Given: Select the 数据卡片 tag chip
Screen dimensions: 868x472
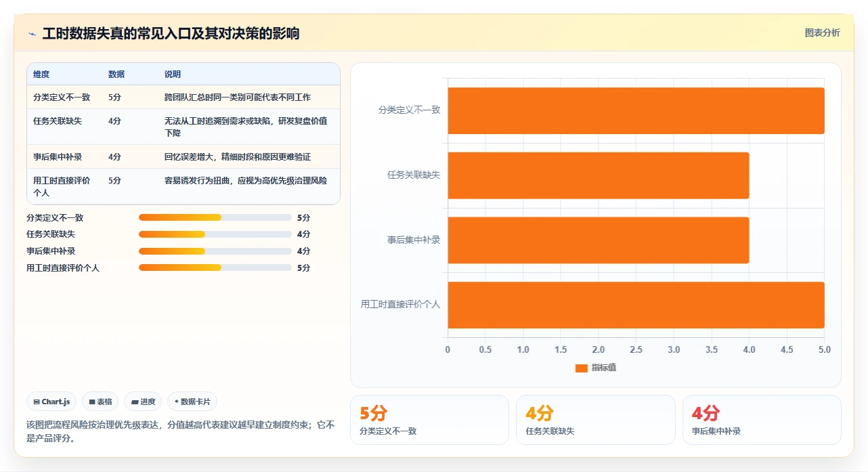Looking at the screenshot, I should click(192, 402).
